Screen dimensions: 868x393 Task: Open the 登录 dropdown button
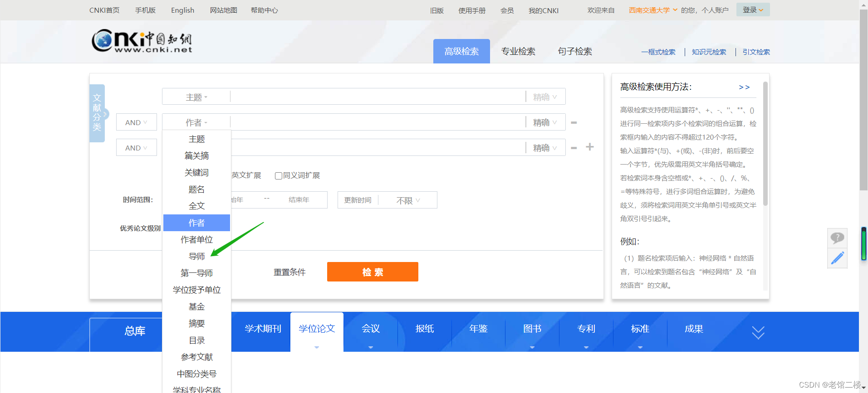[753, 10]
